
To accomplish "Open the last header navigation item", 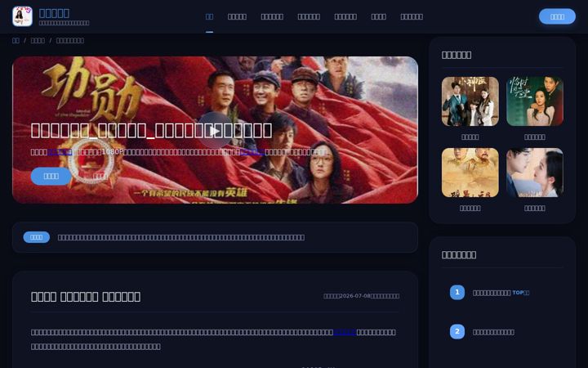I will click(412, 16).
